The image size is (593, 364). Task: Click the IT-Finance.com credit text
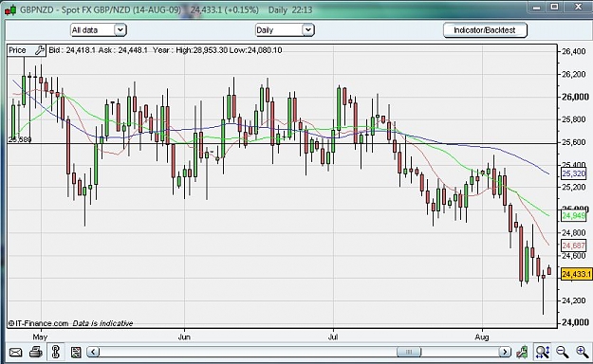(x=38, y=323)
